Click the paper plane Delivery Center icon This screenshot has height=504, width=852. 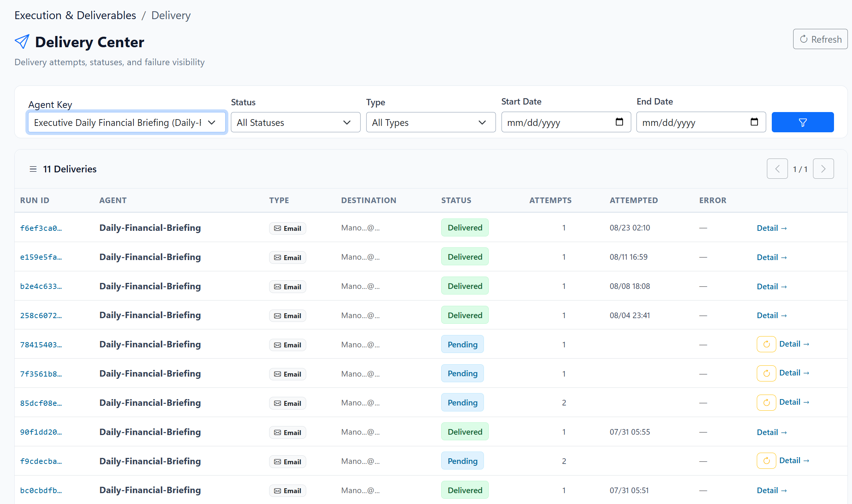pos(22,42)
